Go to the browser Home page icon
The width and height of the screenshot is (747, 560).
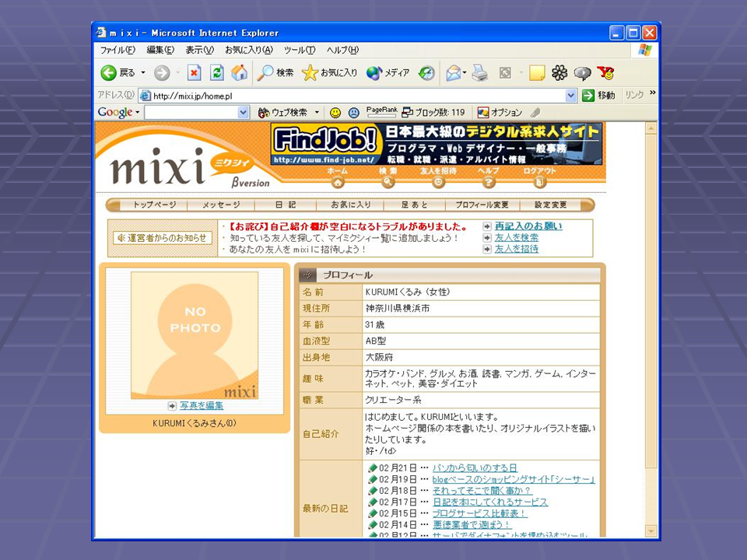[x=239, y=73]
